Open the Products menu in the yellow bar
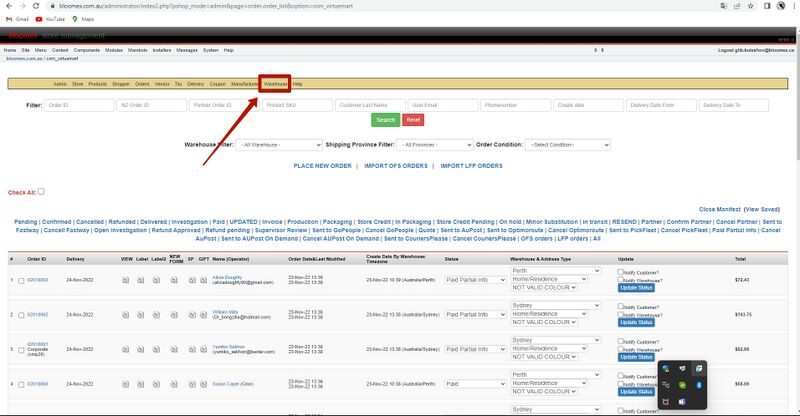The height and width of the screenshot is (416, 800). (x=97, y=84)
